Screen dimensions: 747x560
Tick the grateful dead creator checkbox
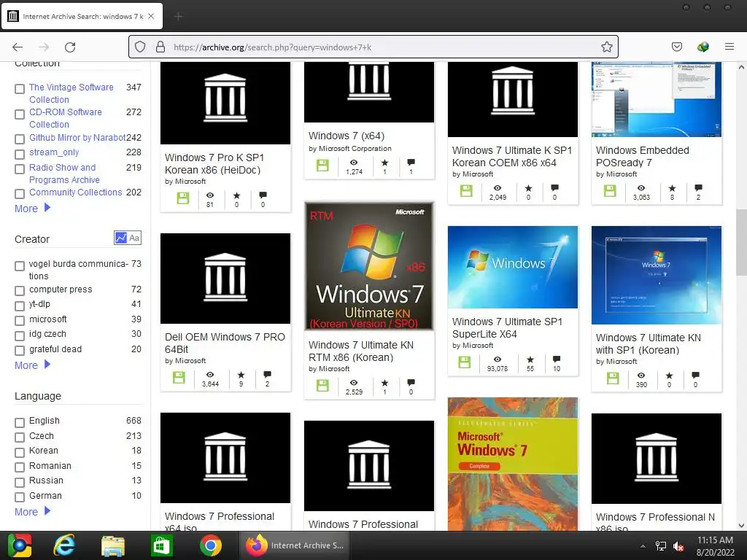[20, 351]
